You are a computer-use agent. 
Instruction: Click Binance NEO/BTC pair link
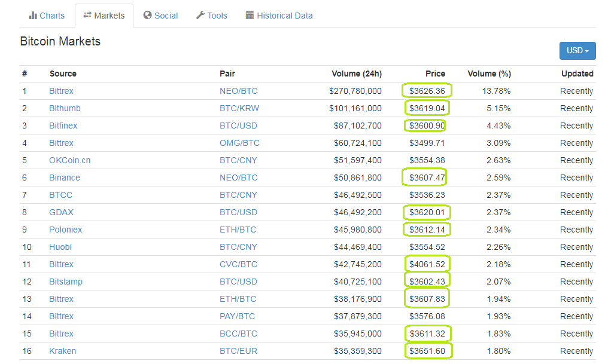238,178
